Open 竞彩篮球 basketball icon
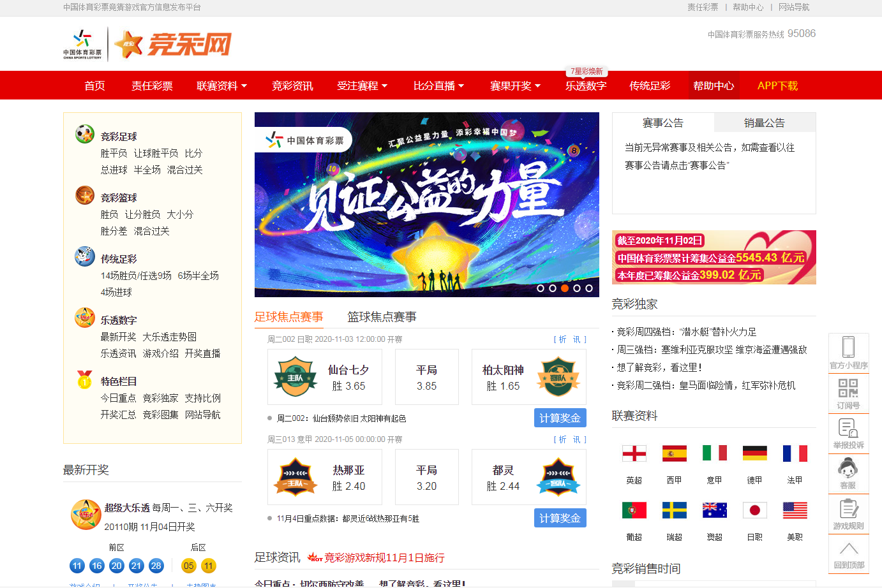The width and height of the screenshot is (882, 588). coord(85,195)
